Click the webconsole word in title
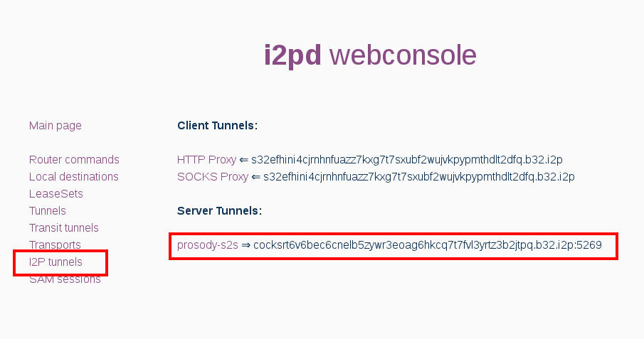Viewport: 644px width, 339px height. [x=403, y=55]
